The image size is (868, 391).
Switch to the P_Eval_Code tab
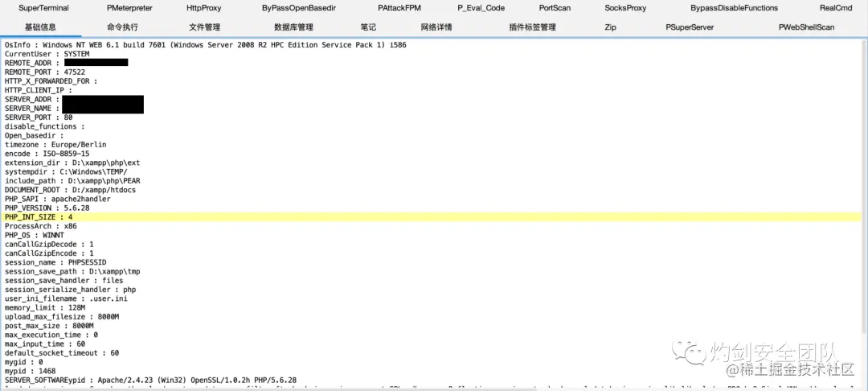point(481,8)
